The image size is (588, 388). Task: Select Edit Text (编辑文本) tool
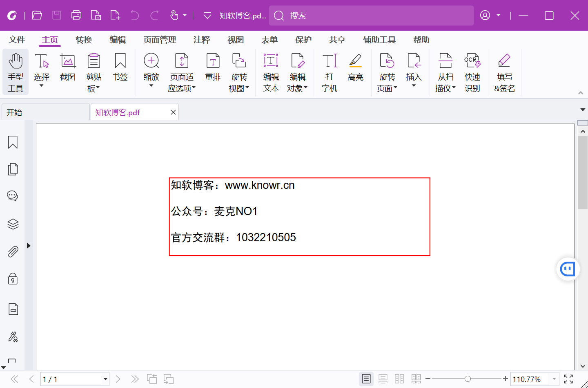pos(271,72)
